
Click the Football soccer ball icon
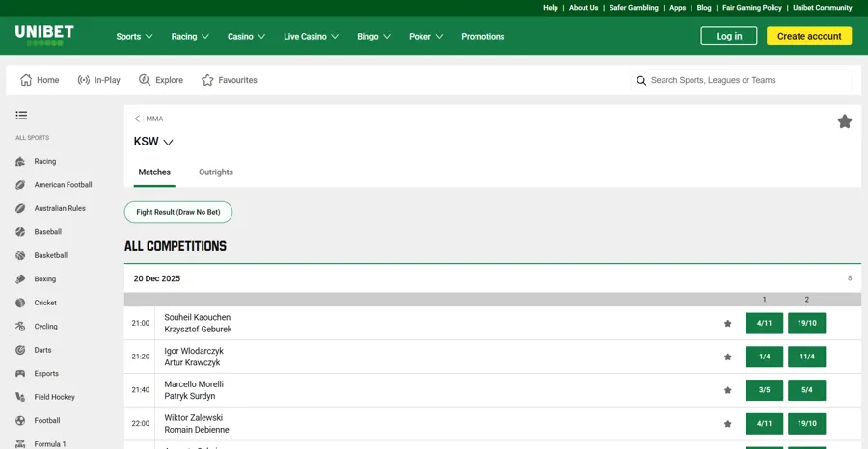(20, 421)
